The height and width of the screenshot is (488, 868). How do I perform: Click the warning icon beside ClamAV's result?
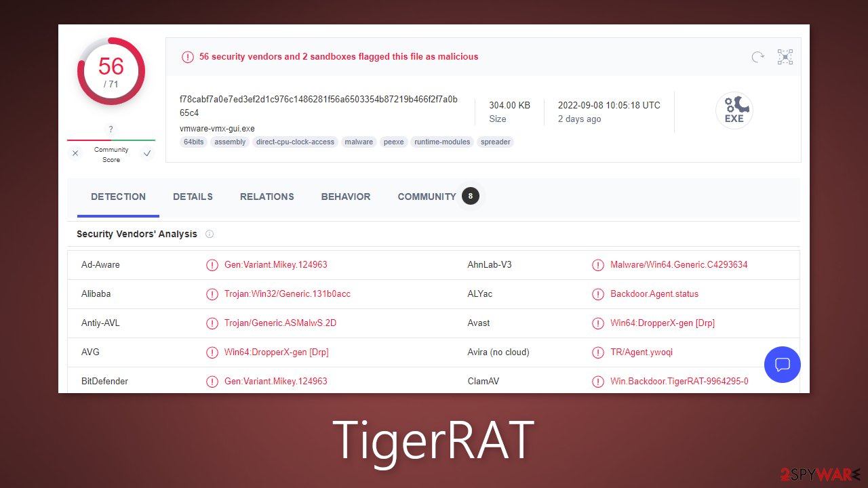coord(598,381)
